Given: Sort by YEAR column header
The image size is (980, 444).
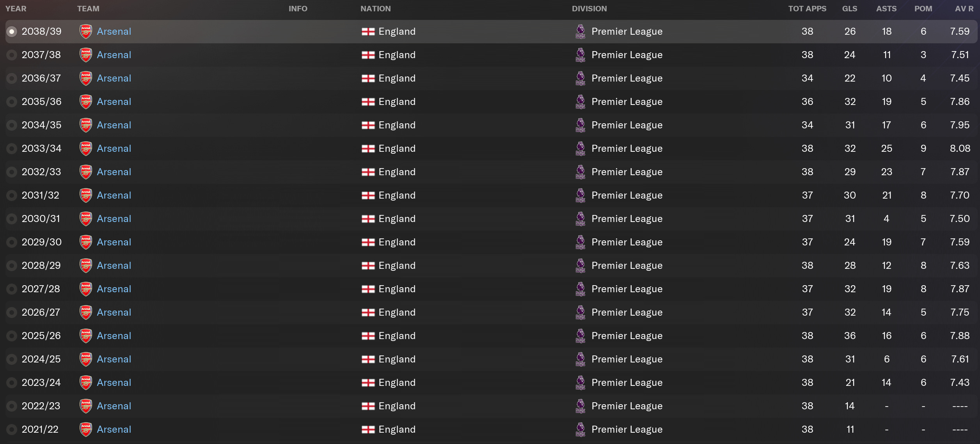Looking at the screenshot, I should pyautogui.click(x=16, y=9).
